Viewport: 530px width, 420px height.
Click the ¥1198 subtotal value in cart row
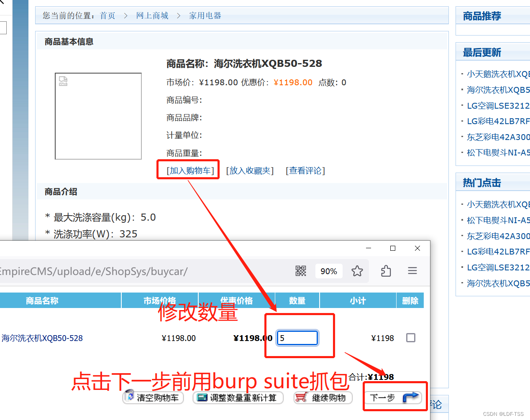(383, 338)
